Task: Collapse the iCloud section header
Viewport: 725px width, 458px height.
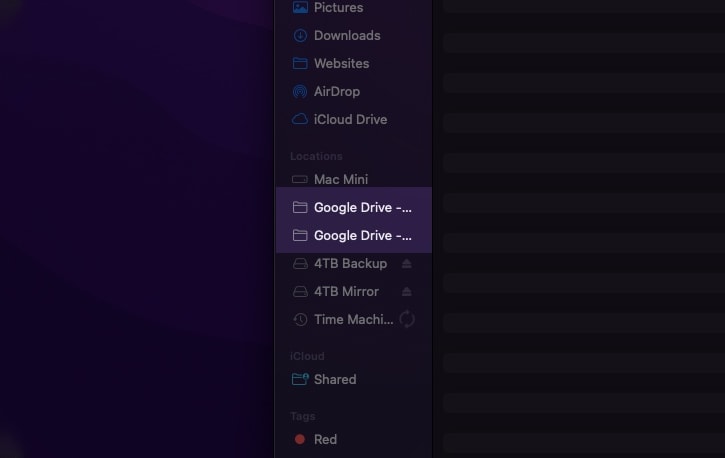Action: [307, 356]
